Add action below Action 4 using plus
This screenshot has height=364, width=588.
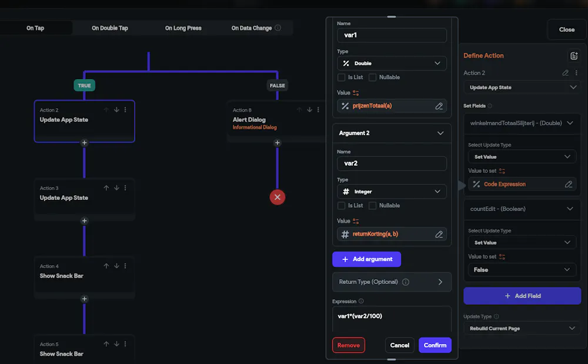84,299
